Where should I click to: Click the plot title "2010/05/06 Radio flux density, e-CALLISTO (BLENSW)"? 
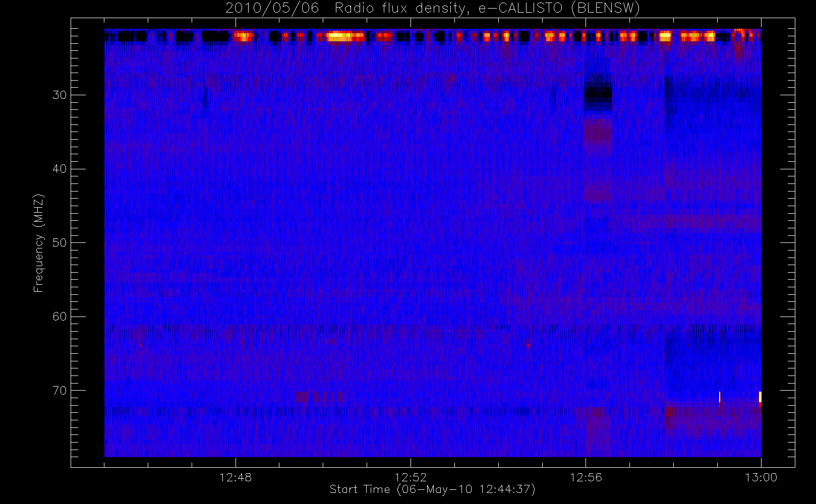[433, 8]
